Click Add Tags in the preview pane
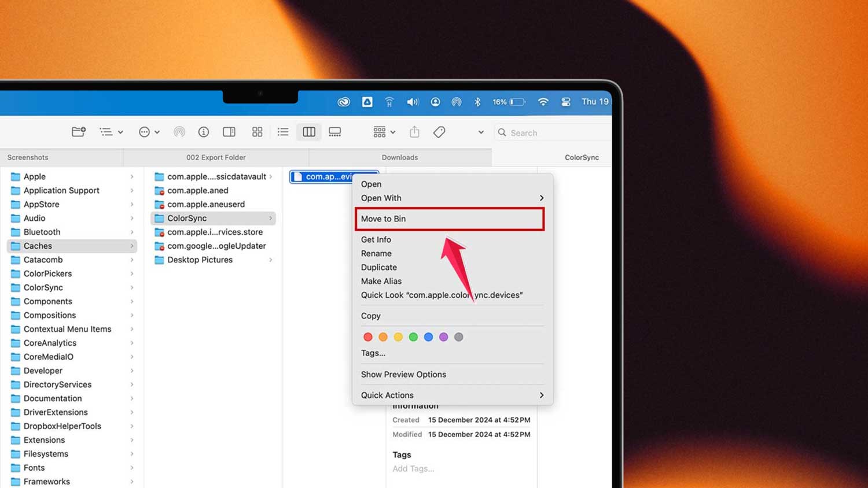The height and width of the screenshot is (488, 868). pyautogui.click(x=413, y=468)
